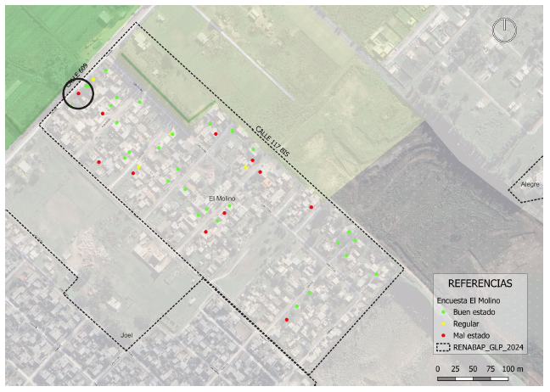Select the green Buen estado legend dot

[443, 312]
